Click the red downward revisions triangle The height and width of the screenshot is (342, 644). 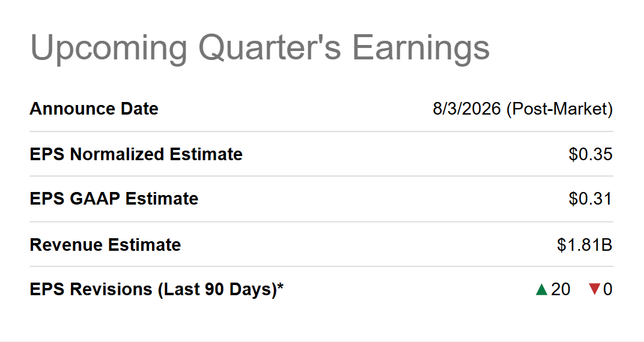(595, 289)
